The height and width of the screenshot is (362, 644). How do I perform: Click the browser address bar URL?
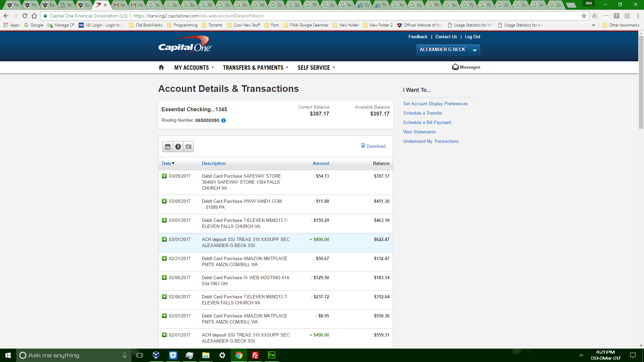click(199, 16)
